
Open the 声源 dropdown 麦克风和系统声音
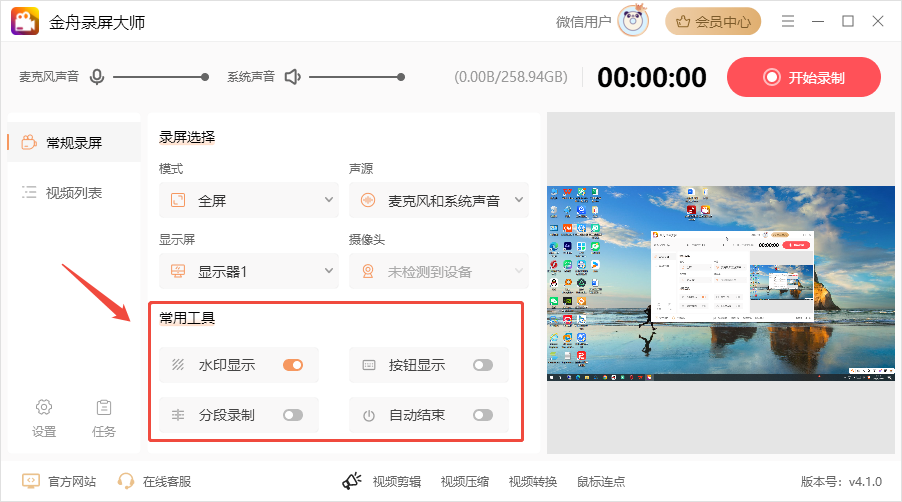tap(439, 200)
